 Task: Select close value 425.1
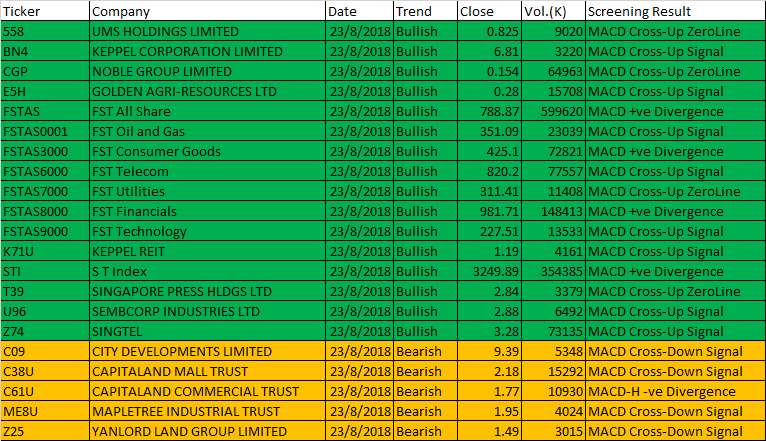(489, 151)
